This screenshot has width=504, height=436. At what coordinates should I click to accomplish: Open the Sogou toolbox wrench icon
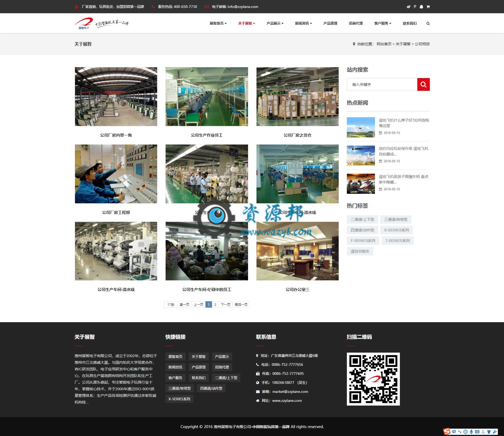click(x=495, y=432)
